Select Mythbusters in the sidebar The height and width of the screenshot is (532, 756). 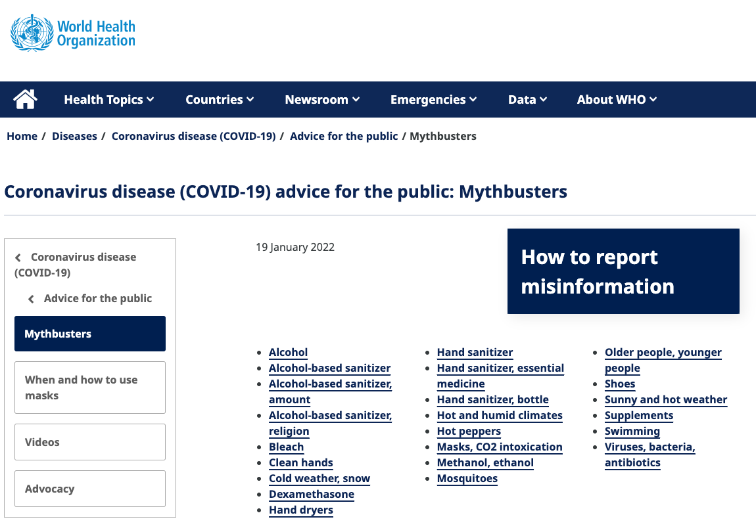90,334
